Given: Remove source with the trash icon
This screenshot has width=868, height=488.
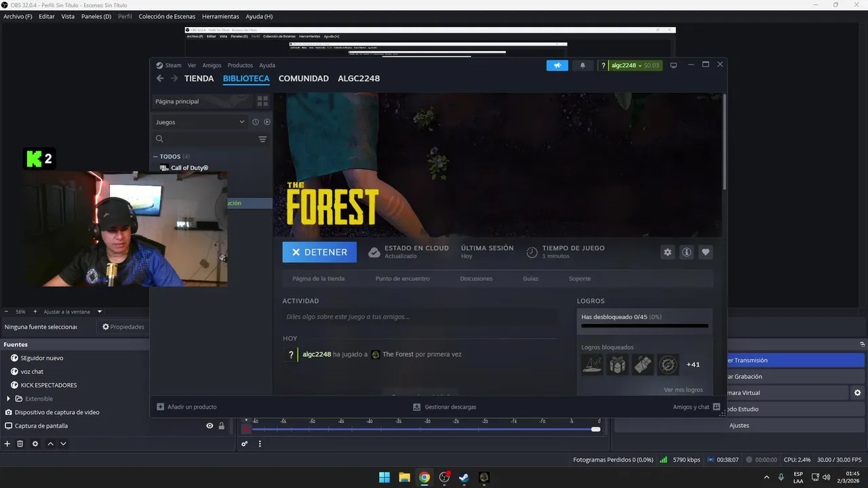Looking at the screenshot, I should (20, 444).
